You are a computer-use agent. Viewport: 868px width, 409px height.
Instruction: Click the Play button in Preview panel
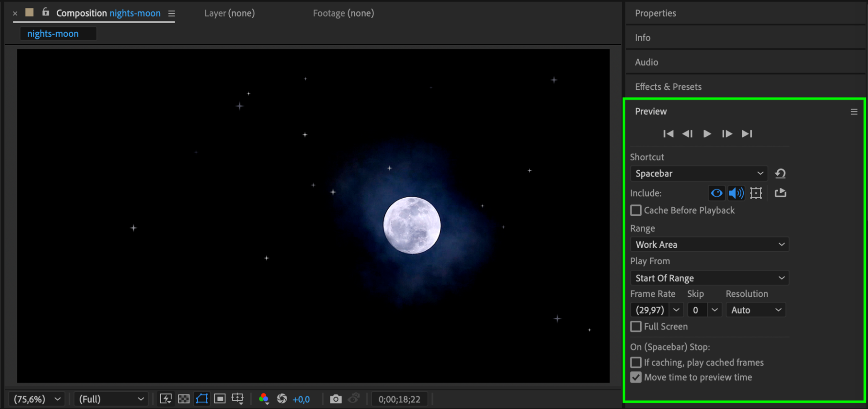[x=707, y=134]
